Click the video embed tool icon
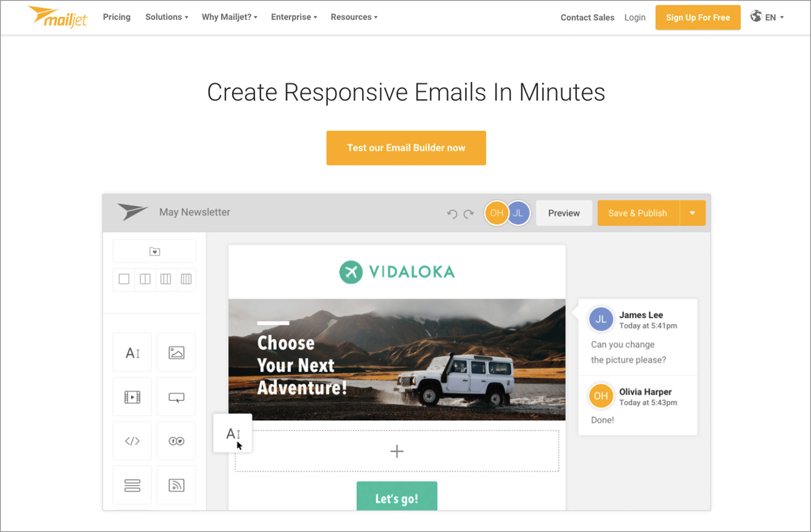Screen dimensions: 811x532 click(133, 396)
